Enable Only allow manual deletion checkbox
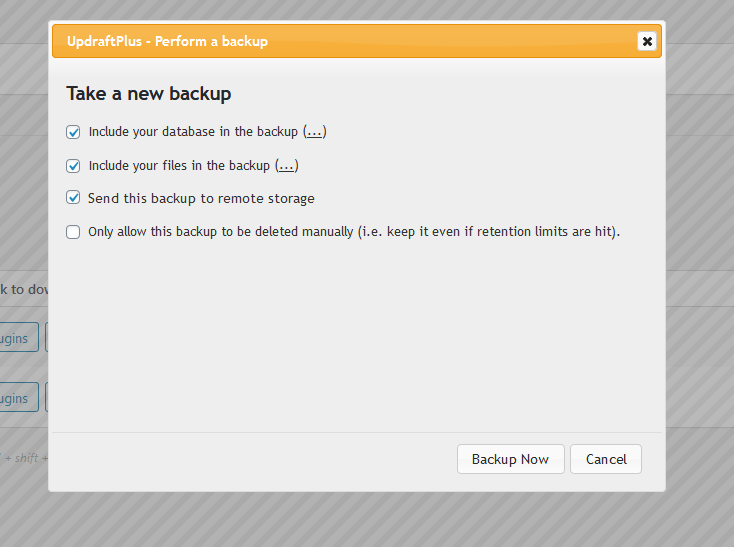The width and height of the screenshot is (734, 547). click(x=73, y=232)
